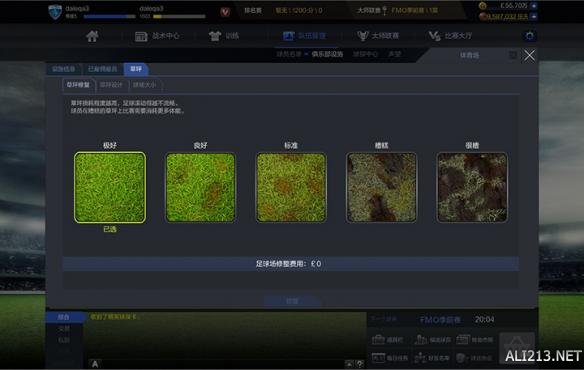Screen dimensions: 584x370
Task: Select the 良好 good turf thumbnail
Action: [200, 187]
